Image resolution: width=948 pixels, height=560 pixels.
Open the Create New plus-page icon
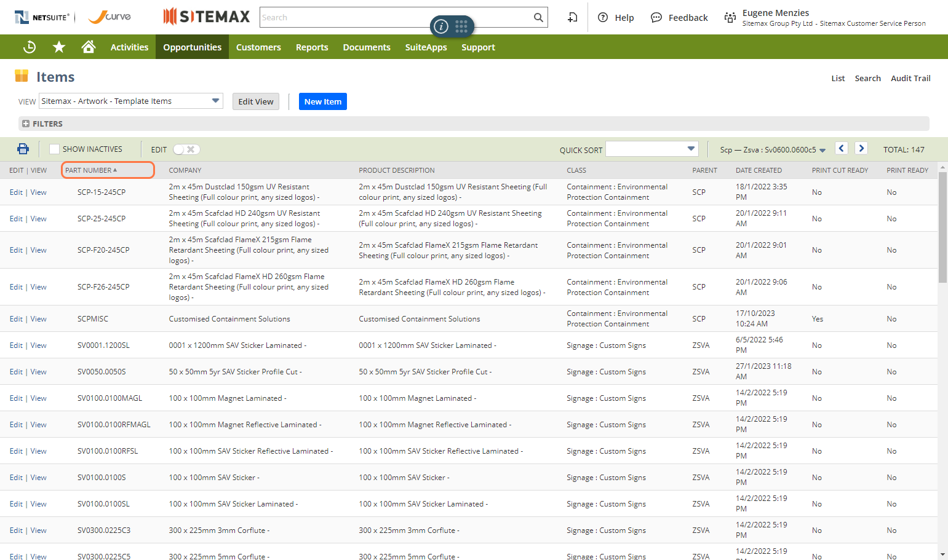pyautogui.click(x=573, y=18)
